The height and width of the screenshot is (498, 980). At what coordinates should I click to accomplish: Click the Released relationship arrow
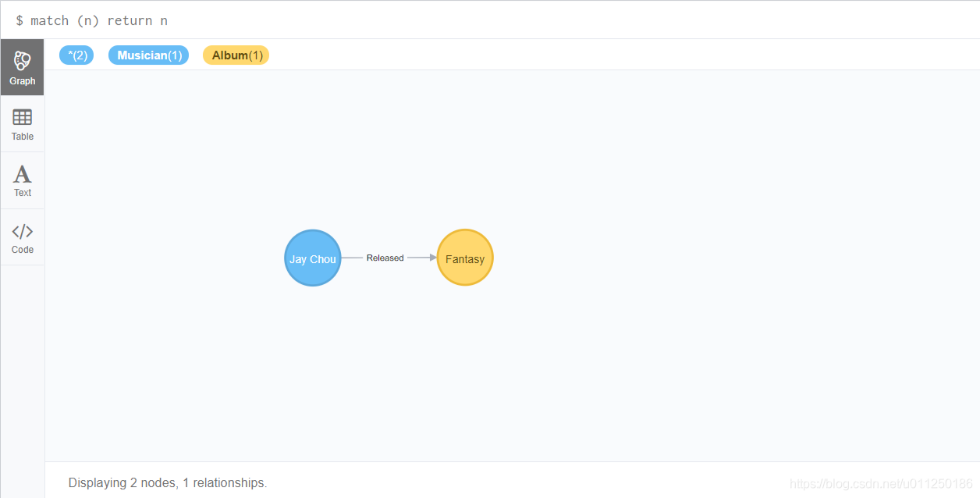(385, 258)
